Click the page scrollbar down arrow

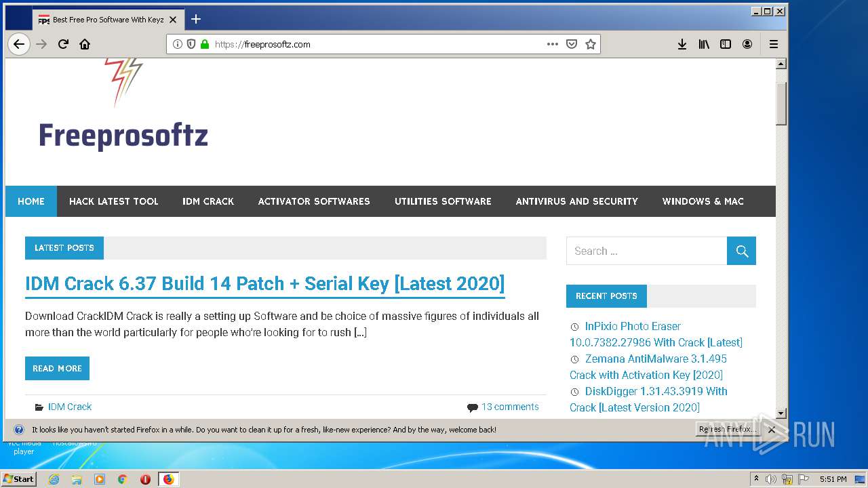pyautogui.click(x=781, y=413)
